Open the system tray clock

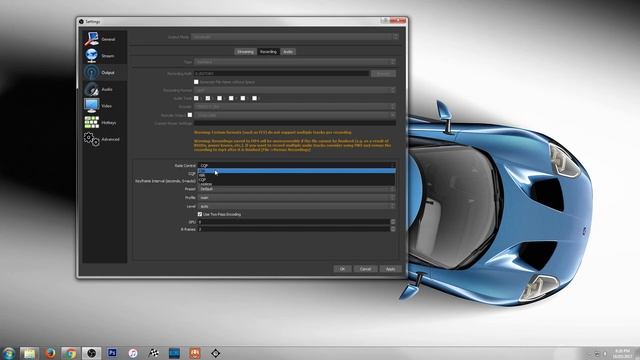[622, 353]
